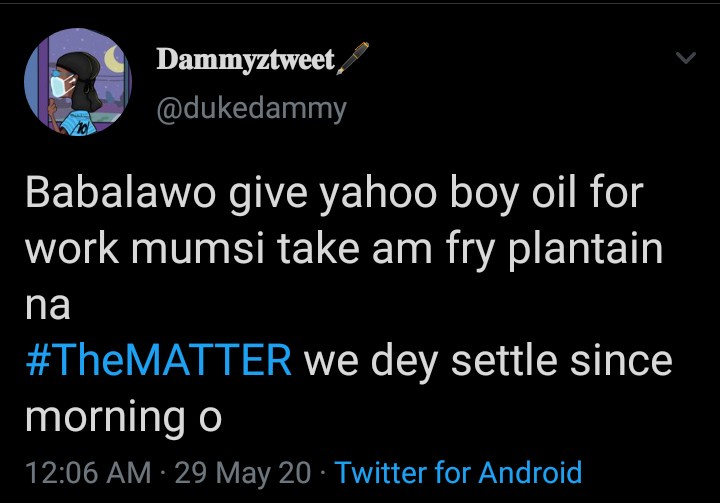Open the Dammyztweet display name
This screenshot has height=503, width=720.
[245, 61]
